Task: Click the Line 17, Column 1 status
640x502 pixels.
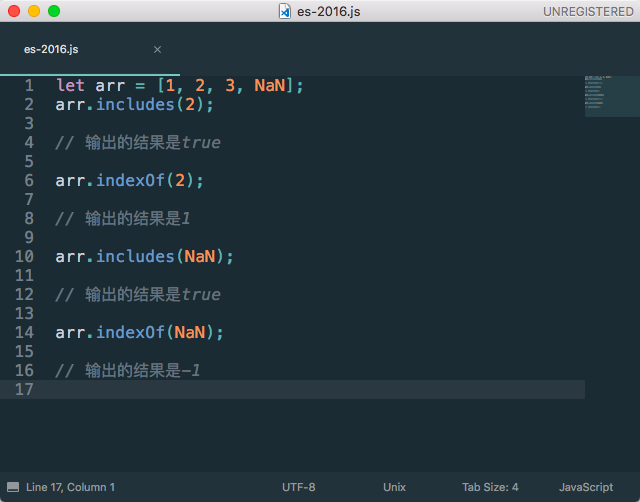Action: [x=70, y=487]
